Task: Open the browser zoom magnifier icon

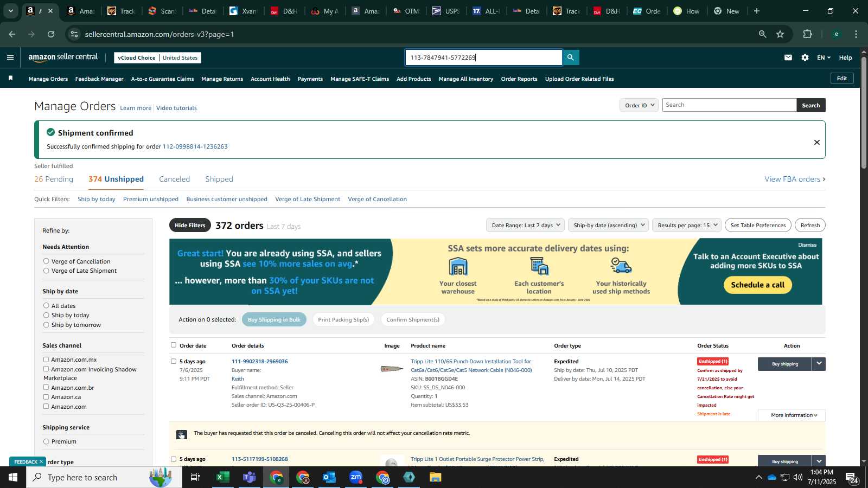Action: [762, 34]
